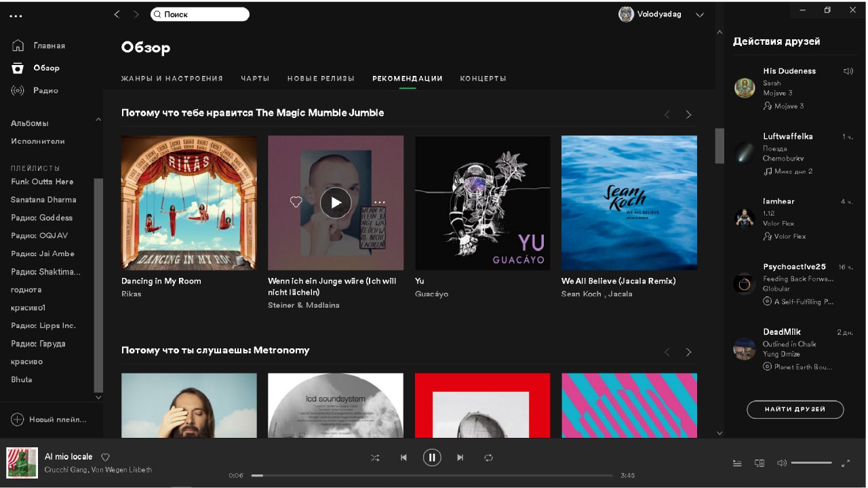Switch to Новые релизы tab
This screenshot has width=868, height=488.
pyautogui.click(x=321, y=79)
